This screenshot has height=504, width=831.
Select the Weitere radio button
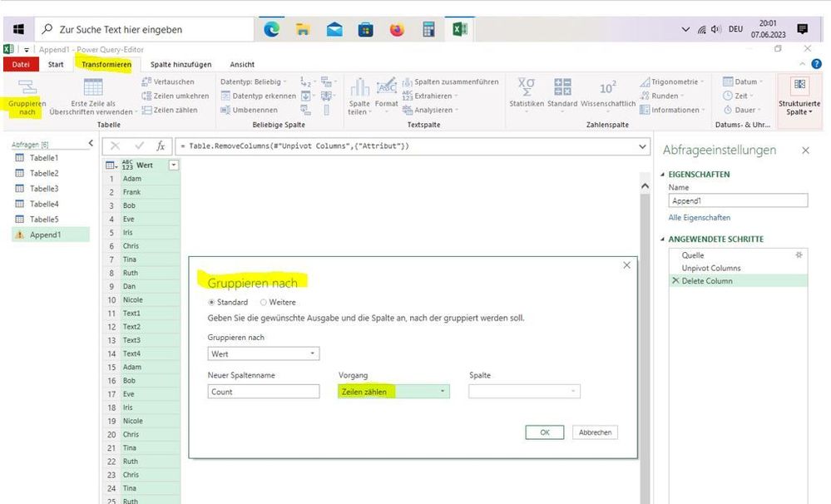click(264, 302)
